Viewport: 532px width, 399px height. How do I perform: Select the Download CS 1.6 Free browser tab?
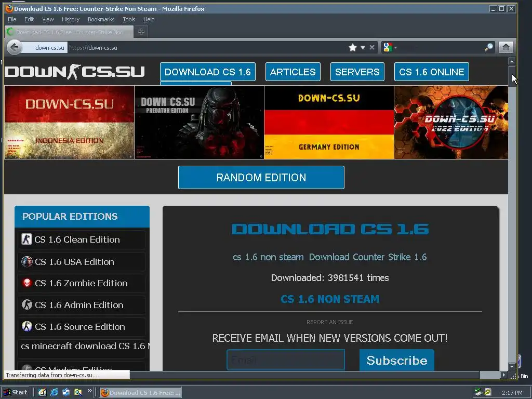coord(69,32)
